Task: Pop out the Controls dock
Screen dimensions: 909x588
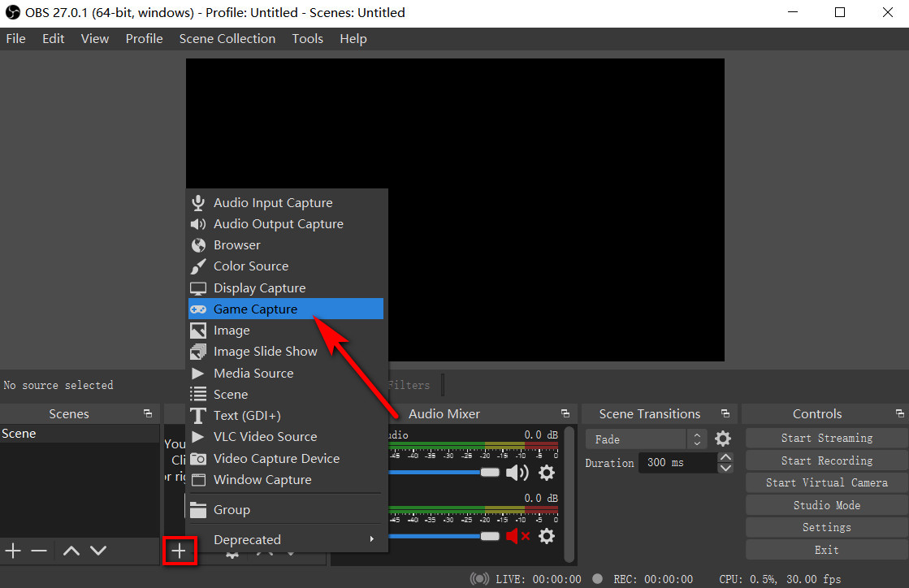Action: [900, 413]
